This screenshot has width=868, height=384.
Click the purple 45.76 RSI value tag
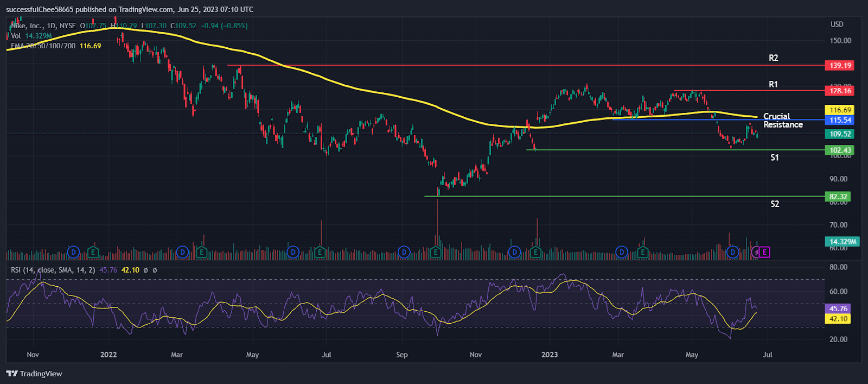tap(838, 309)
